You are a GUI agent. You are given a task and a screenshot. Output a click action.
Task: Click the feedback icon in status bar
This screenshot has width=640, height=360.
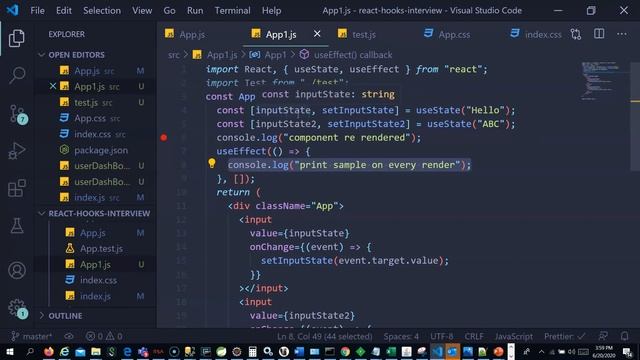coord(603,336)
